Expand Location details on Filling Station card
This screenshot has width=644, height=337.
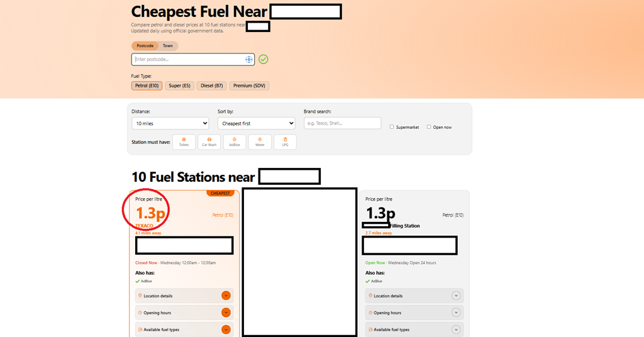pyautogui.click(x=414, y=296)
